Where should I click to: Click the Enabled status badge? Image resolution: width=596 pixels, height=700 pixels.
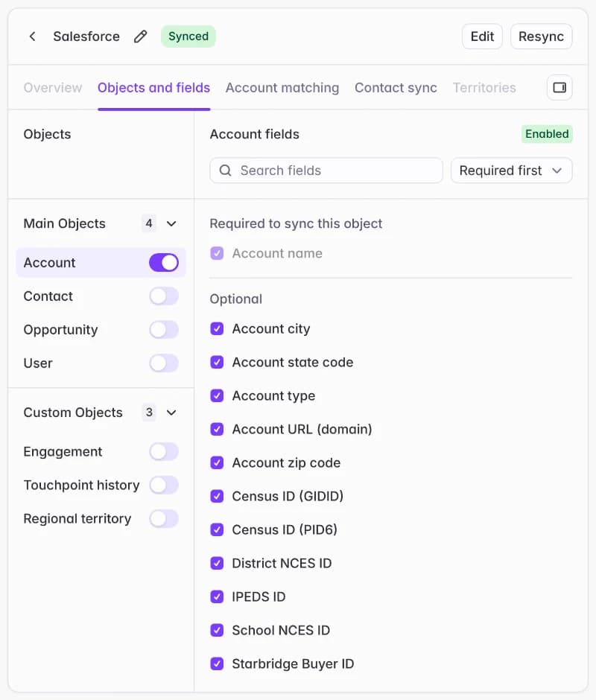[x=547, y=134]
